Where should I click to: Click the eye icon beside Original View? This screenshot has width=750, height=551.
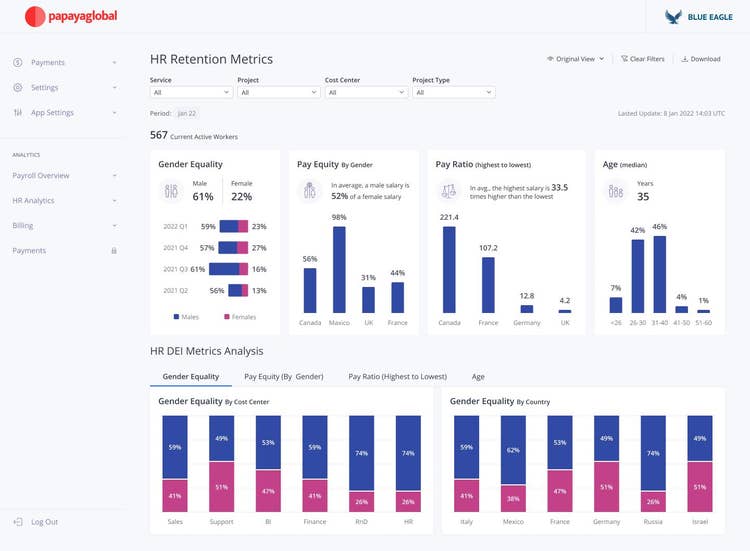[x=550, y=59]
